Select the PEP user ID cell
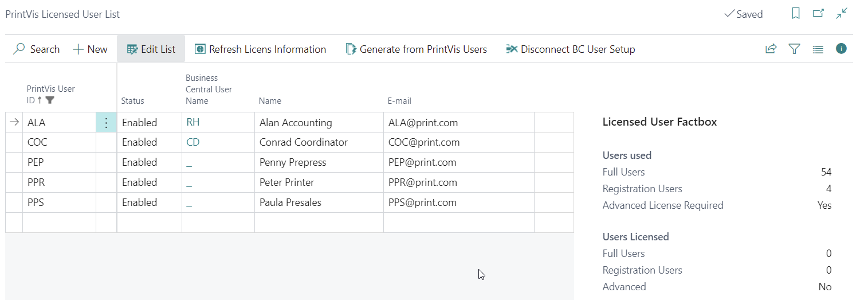Screen dimensions: 868x300 click(59, 162)
